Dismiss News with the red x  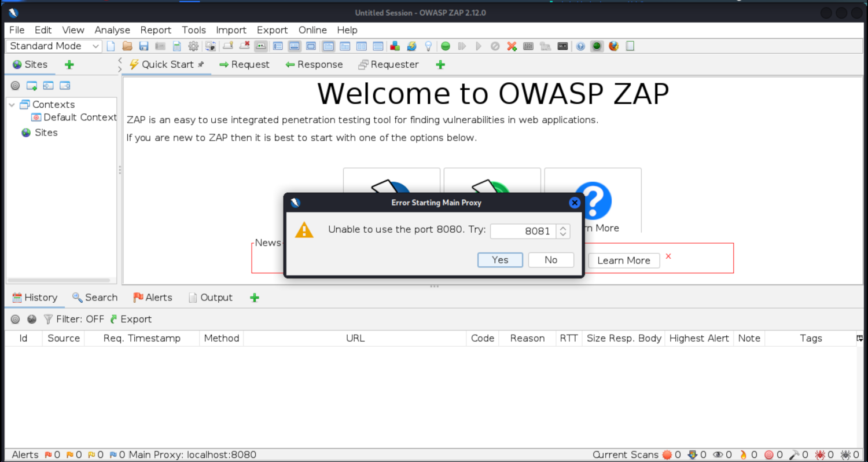668,256
